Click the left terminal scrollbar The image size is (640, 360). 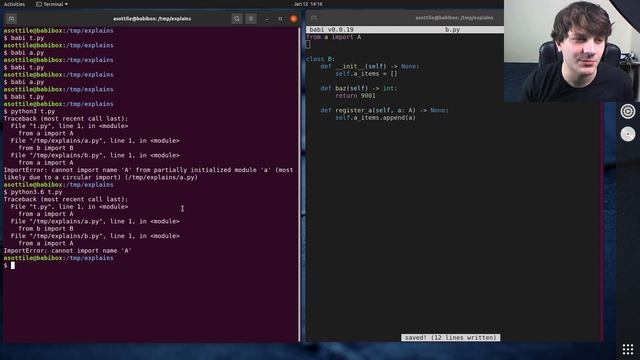[299, 184]
